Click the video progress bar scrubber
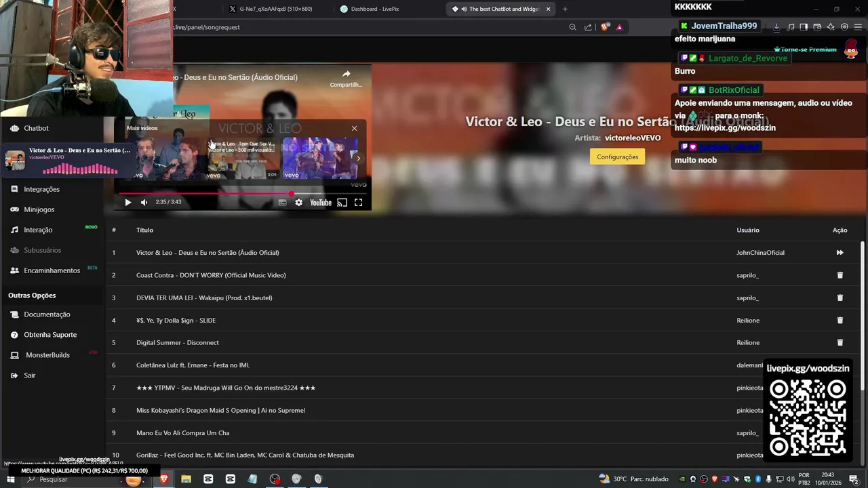 pos(292,194)
